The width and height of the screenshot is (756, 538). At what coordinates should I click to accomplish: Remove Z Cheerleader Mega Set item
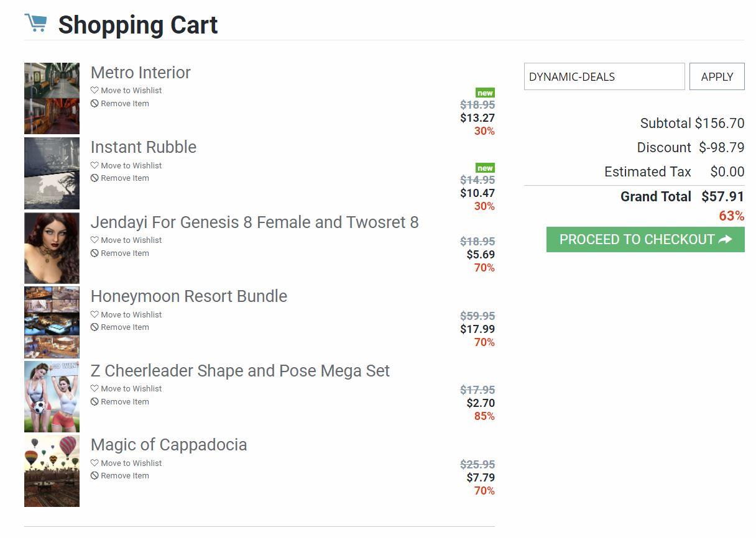tap(124, 401)
